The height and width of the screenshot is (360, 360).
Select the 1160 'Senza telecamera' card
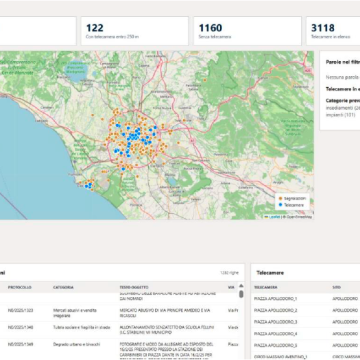(247, 31)
